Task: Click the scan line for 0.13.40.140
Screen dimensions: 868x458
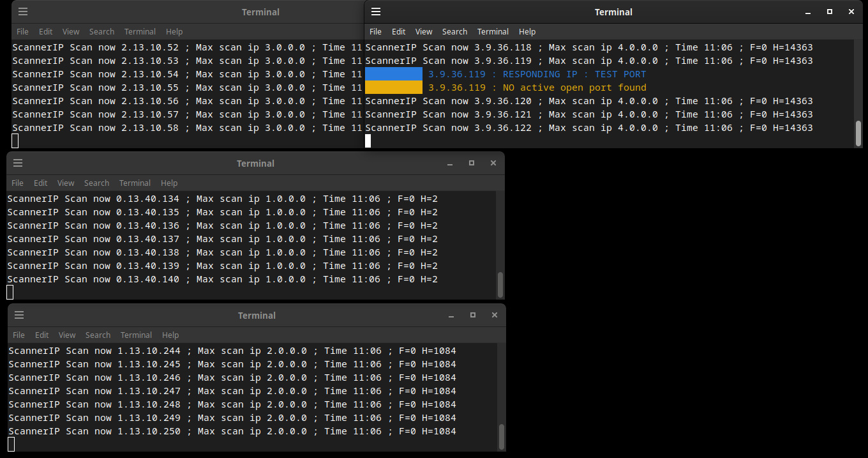Action: [x=223, y=279]
